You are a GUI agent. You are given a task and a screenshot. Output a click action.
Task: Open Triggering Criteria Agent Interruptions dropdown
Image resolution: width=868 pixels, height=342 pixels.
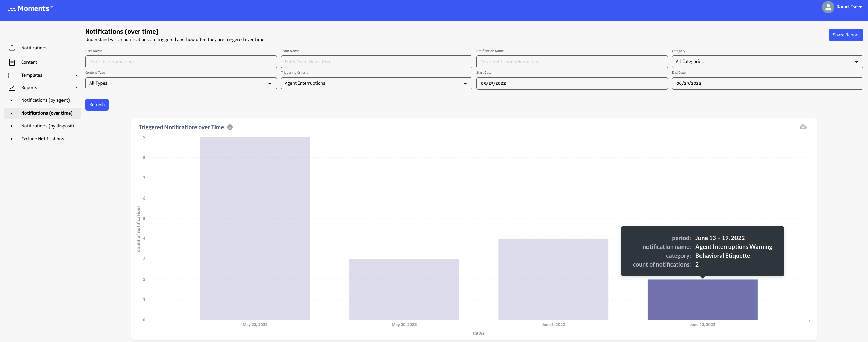point(376,83)
